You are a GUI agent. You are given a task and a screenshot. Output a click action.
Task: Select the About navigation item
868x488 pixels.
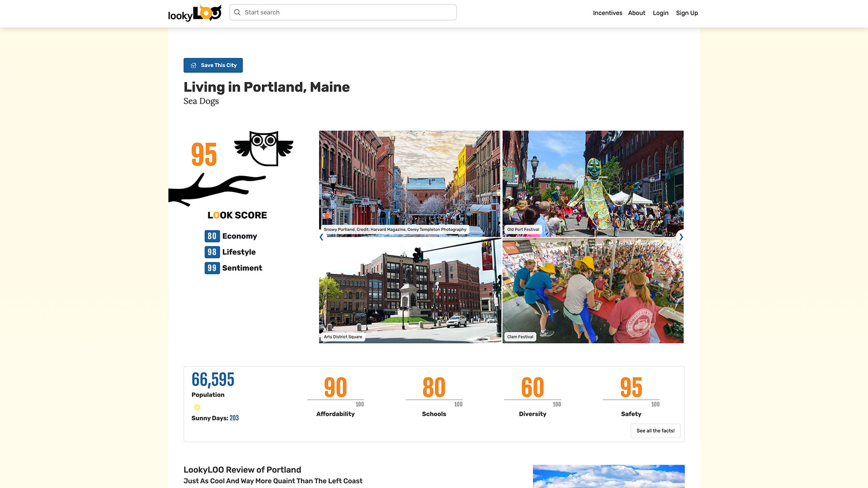click(x=636, y=13)
